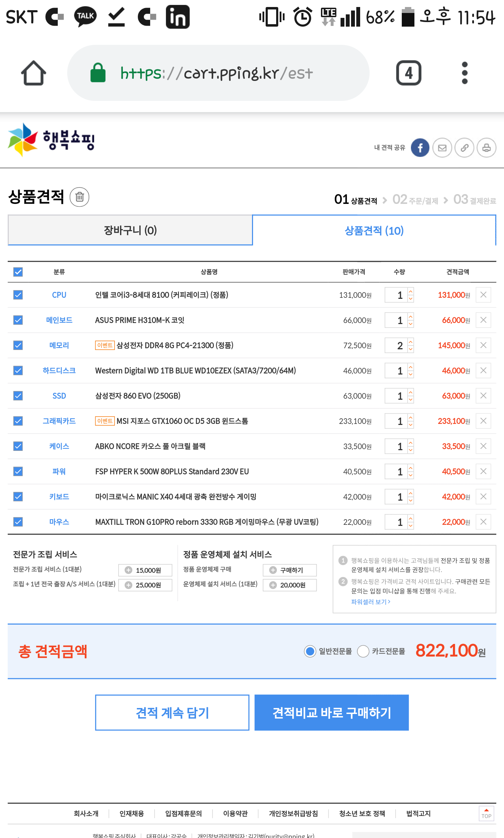Remove the 그래픽카드 row with its X
Viewport: 504px width, 838px height.
tap(483, 421)
